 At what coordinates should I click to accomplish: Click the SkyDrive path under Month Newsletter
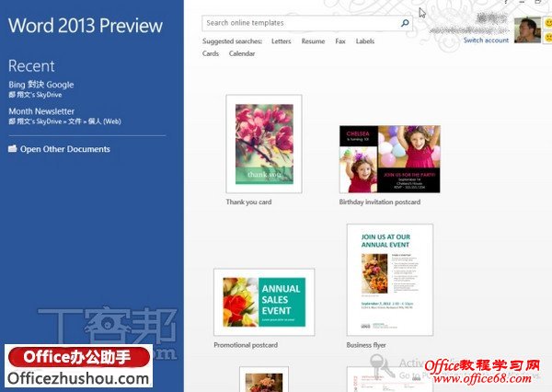pyautogui.click(x=64, y=121)
